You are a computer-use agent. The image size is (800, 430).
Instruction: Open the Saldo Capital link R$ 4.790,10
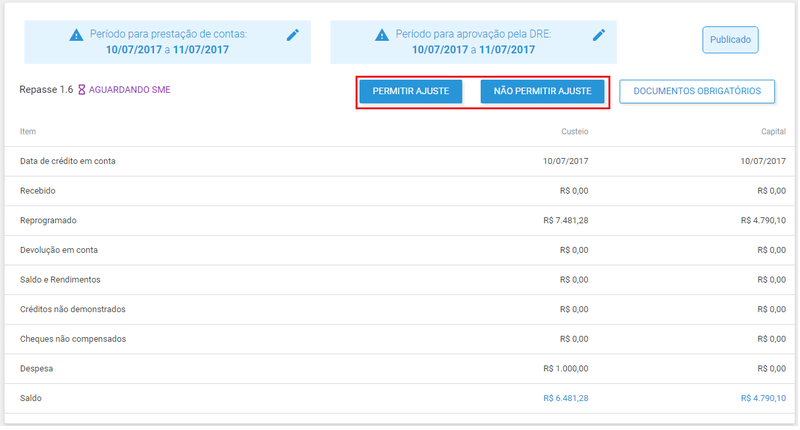pyautogui.click(x=763, y=398)
